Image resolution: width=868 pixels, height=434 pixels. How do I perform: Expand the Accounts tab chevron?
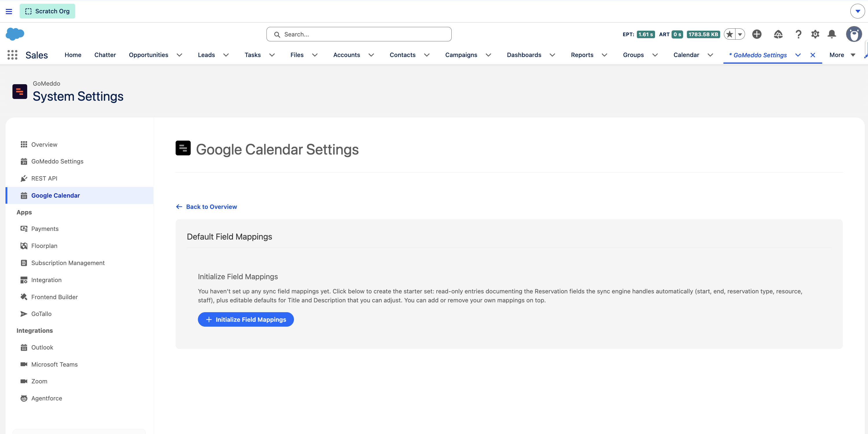(x=371, y=55)
